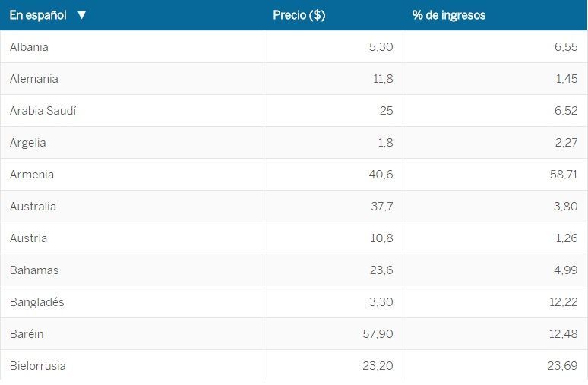Select the Albania row name
The width and height of the screenshot is (588, 385).
pyautogui.click(x=29, y=47)
